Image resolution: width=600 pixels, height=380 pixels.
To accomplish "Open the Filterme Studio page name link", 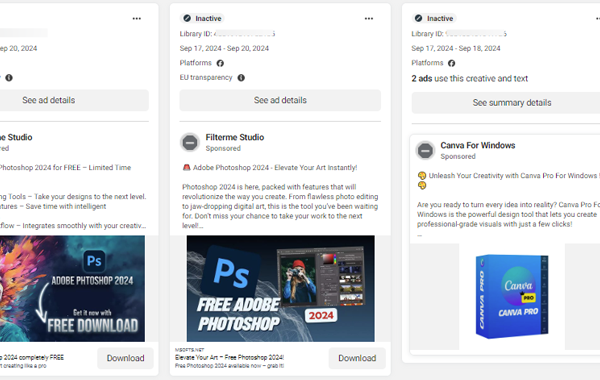I will [x=235, y=137].
